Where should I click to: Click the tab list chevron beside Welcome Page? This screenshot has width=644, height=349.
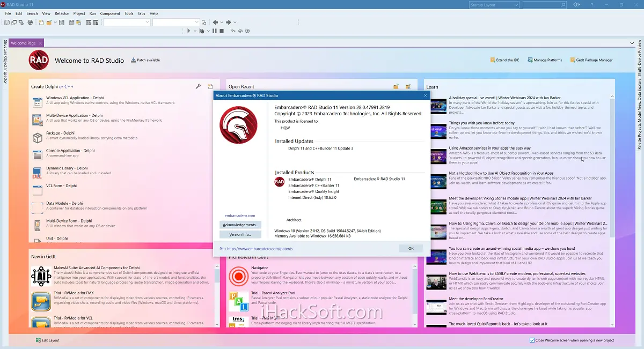click(633, 43)
